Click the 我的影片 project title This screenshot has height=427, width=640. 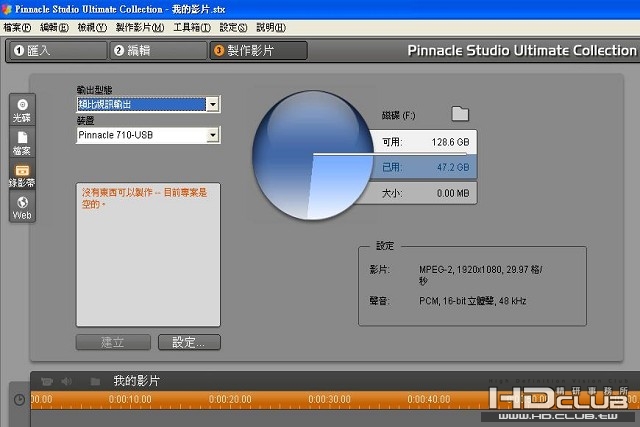point(136,381)
